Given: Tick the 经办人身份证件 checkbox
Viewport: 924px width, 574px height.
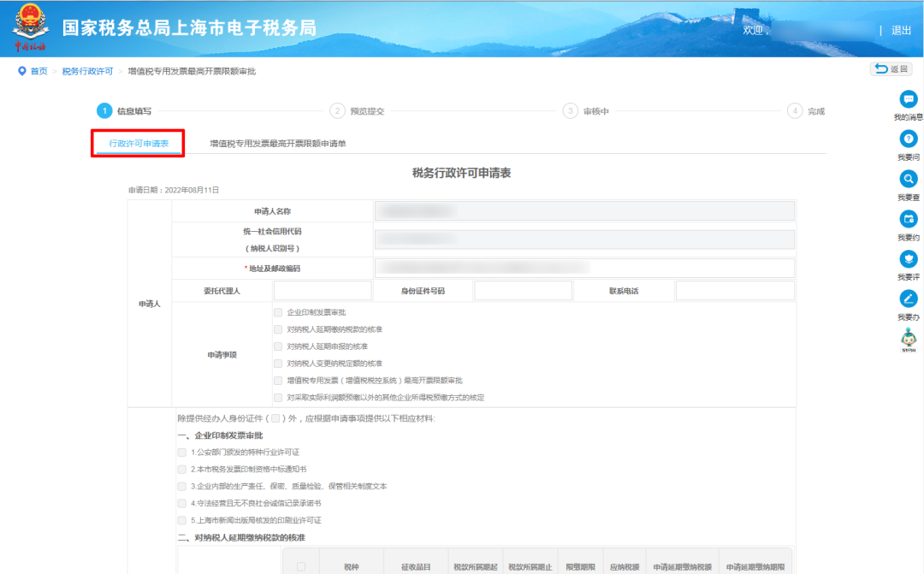Looking at the screenshot, I should 275,418.
